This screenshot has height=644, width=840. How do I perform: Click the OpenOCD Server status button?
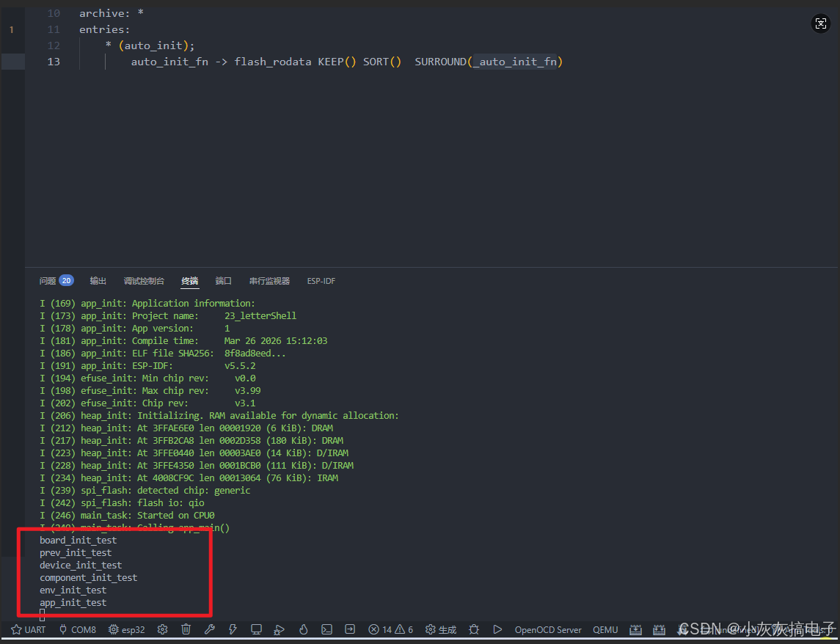coord(548,629)
